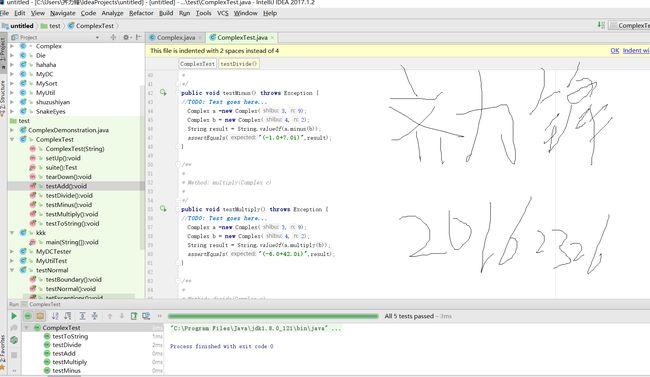Click OK in indentation notification

pos(615,51)
